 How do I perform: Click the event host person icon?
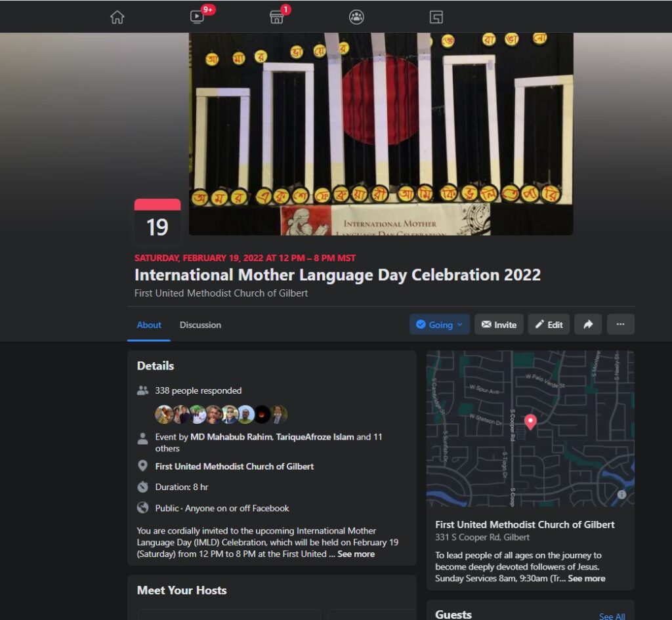tap(142, 438)
